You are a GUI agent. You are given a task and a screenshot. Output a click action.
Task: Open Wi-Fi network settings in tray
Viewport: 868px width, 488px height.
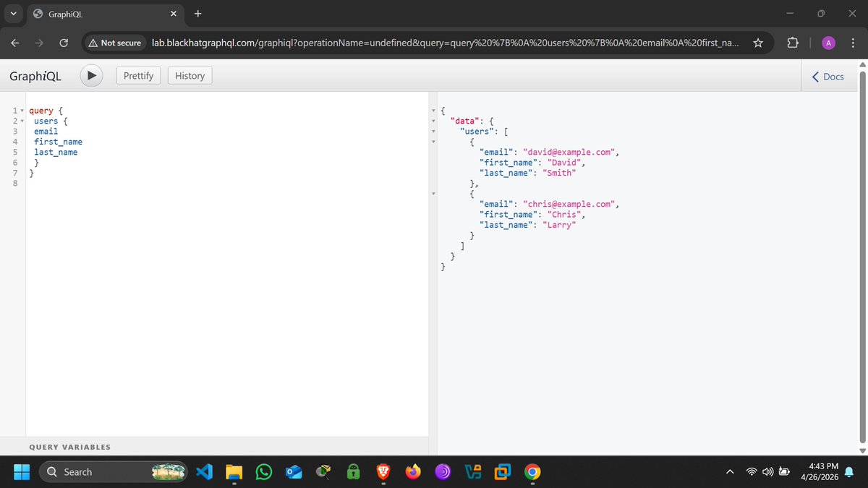tap(753, 472)
